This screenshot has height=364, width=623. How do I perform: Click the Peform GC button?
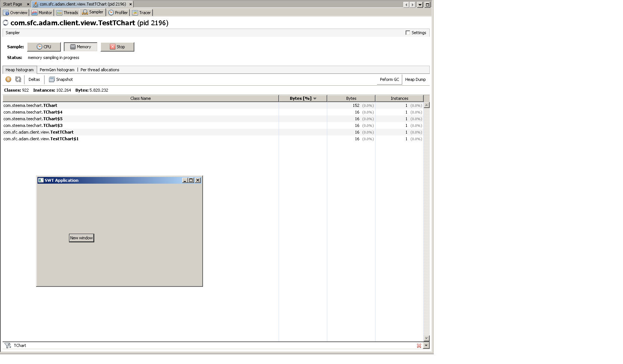[x=389, y=79]
